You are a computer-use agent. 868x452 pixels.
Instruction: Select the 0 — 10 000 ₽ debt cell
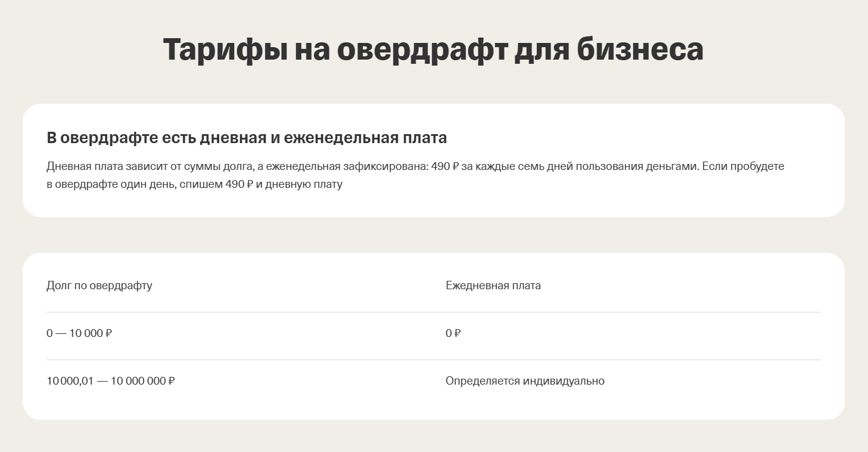click(79, 333)
